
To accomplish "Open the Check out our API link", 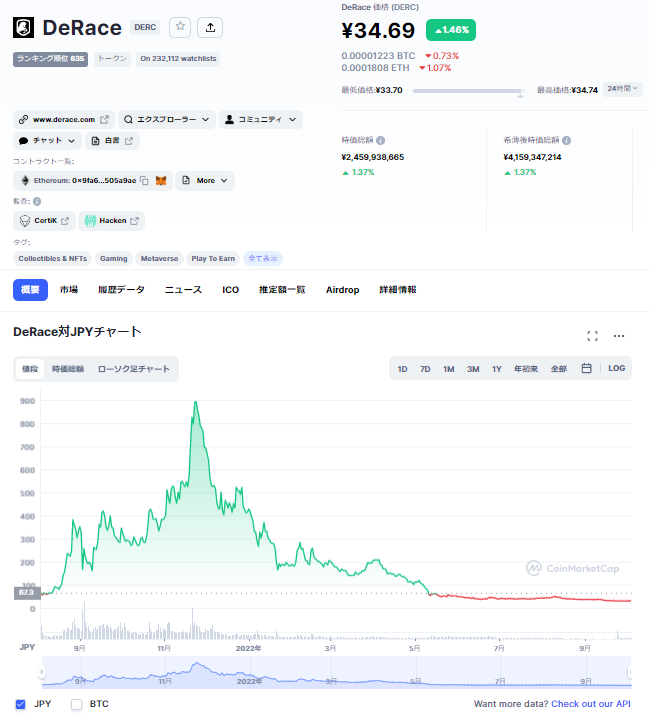I will 591,704.
